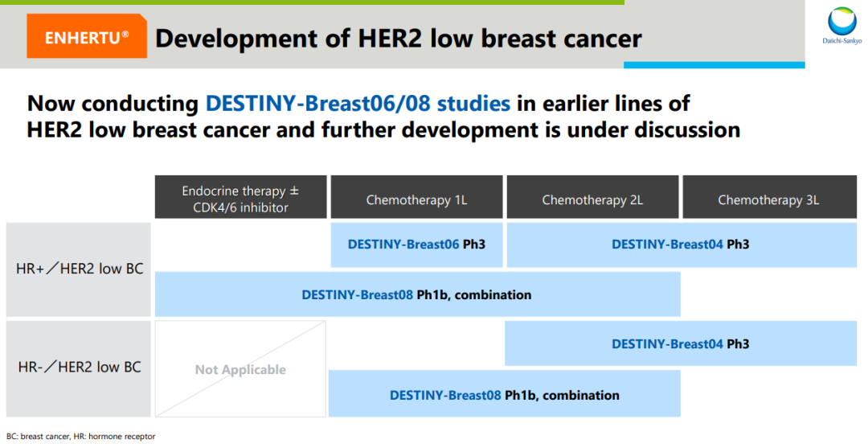The image size is (868, 444).
Task: Select the 'Chemotherapy 1L' column header
Action: [417, 197]
